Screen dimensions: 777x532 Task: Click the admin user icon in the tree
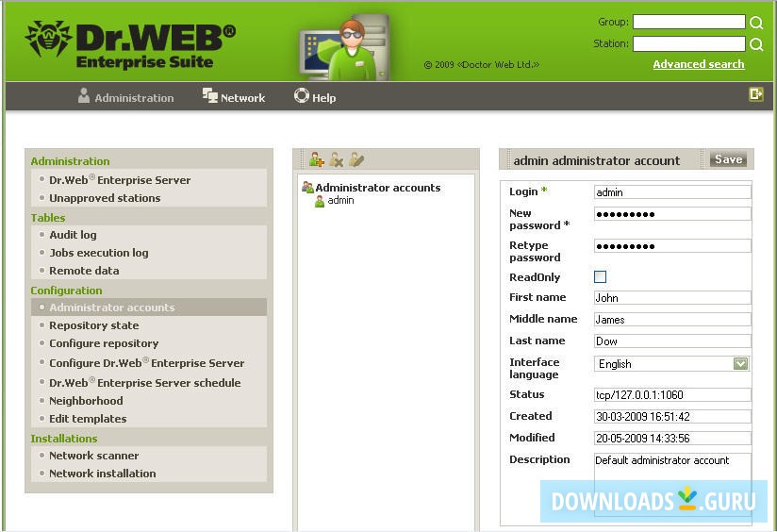pyautogui.click(x=320, y=201)
